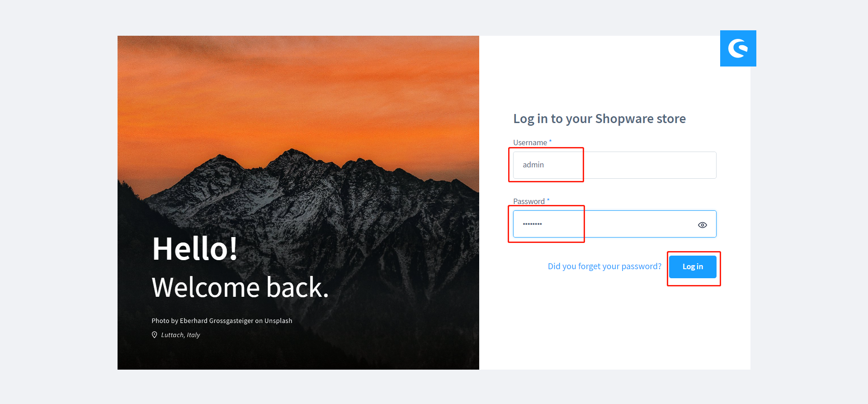Show the password with the eye icon

tap(702, 225)
